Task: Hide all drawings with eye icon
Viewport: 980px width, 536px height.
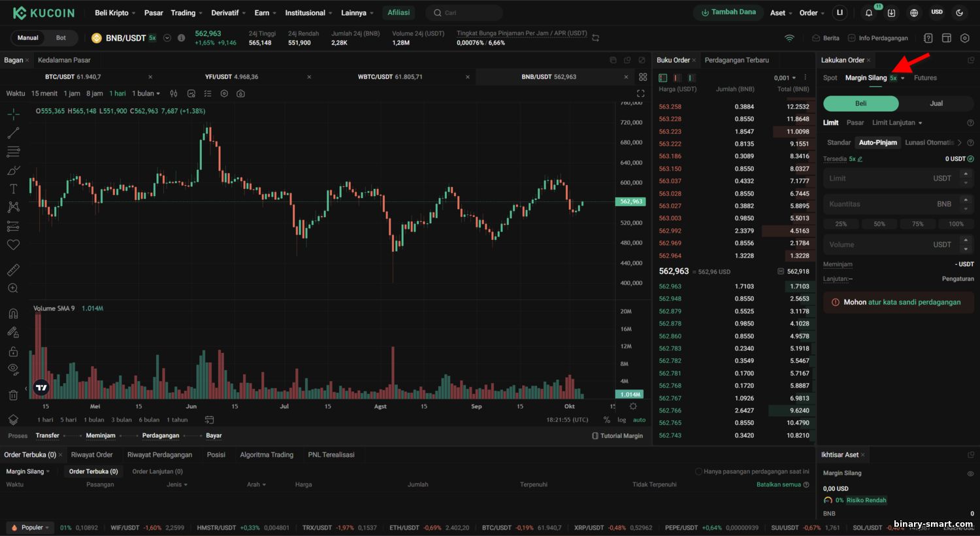Action: tap(13, 369)
